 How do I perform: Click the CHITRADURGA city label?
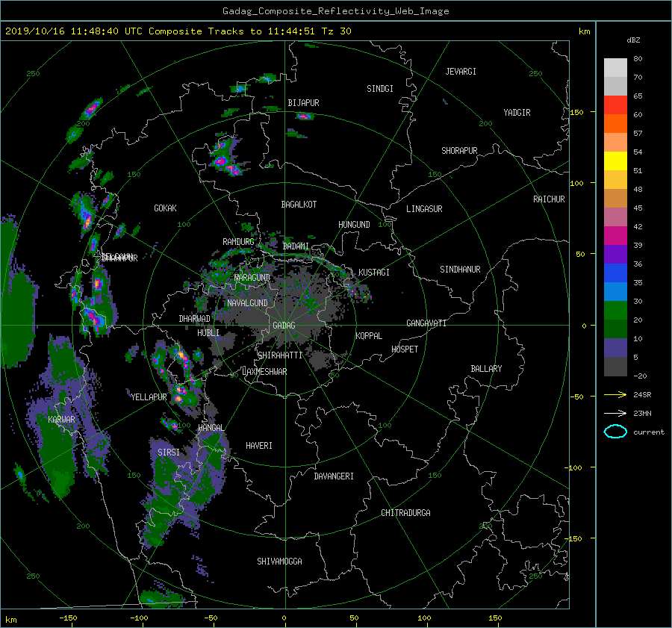coord(405,513)
